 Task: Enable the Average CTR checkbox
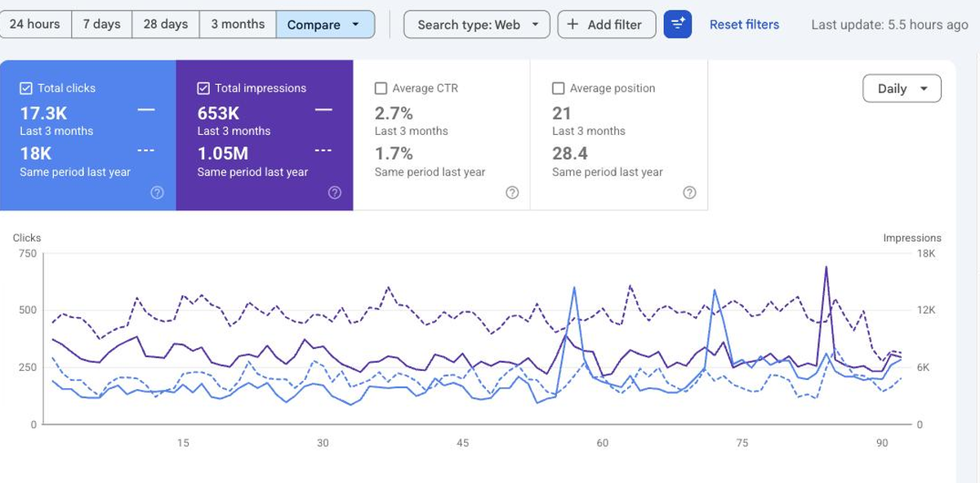(x=381, y=88)
